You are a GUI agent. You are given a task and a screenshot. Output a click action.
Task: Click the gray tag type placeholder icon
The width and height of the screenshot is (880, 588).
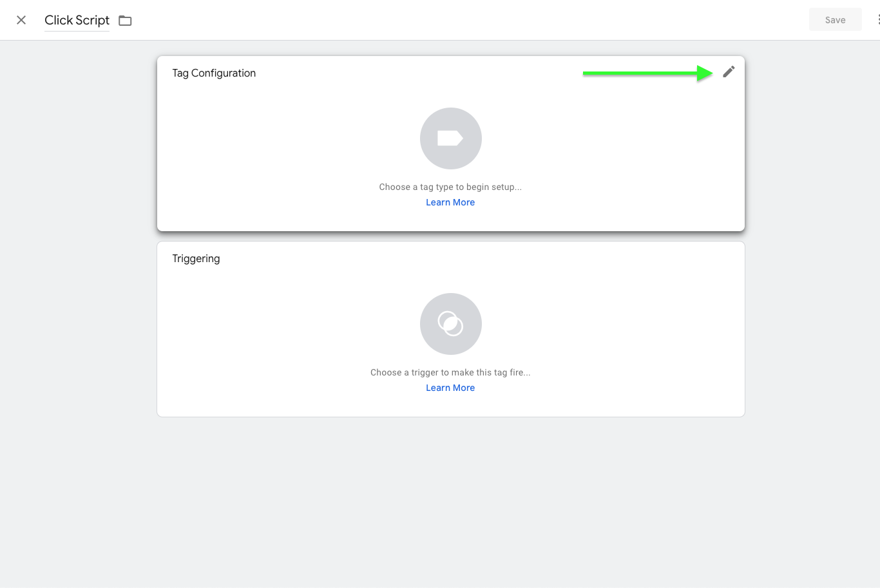(451, 138)
